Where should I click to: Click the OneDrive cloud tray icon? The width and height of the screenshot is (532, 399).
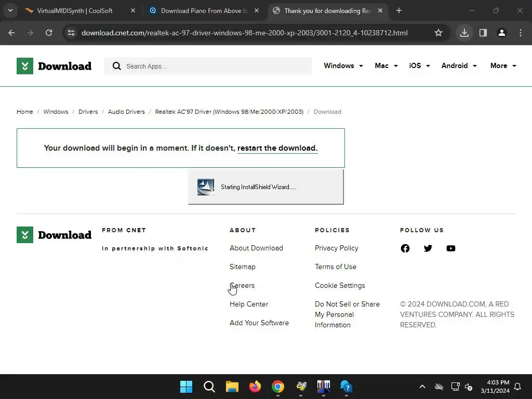pyautogui.click(x=438, y=387)
